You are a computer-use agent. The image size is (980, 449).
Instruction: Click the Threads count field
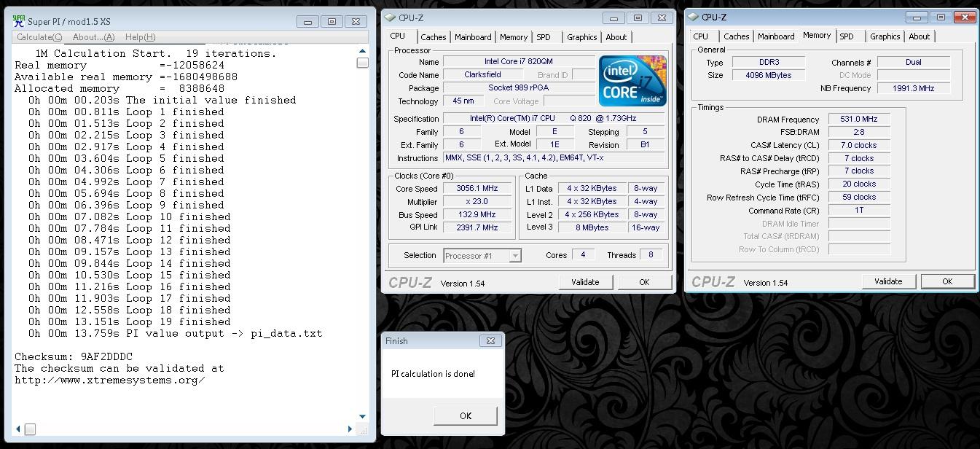[x=651, y=255]
